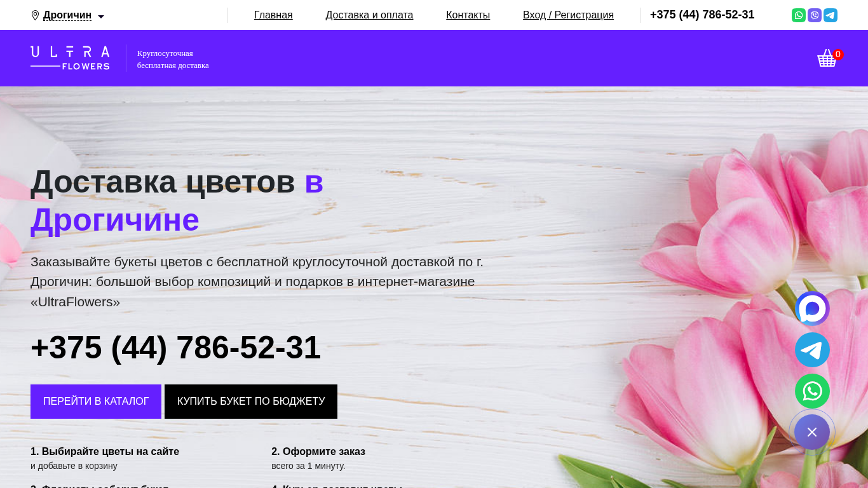Open the shopping basket cart
868x488 pixels.
(828, 58)
